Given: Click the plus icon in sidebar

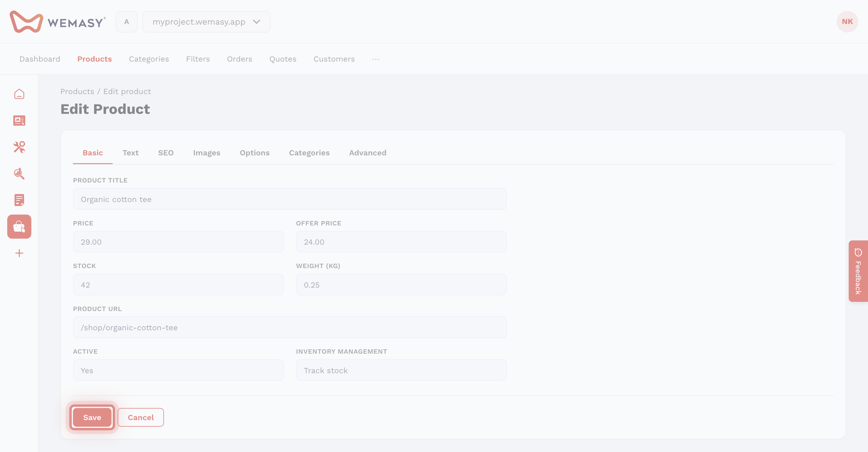Looking at the screenshot, I should pyautogui.click(x=19, y=253).
